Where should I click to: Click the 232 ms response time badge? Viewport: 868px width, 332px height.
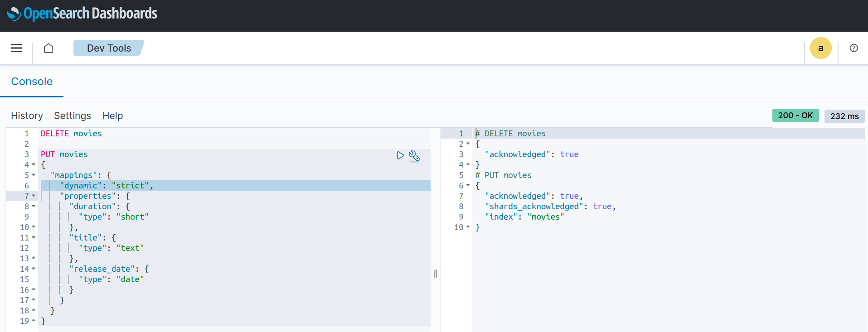[844, 116]
